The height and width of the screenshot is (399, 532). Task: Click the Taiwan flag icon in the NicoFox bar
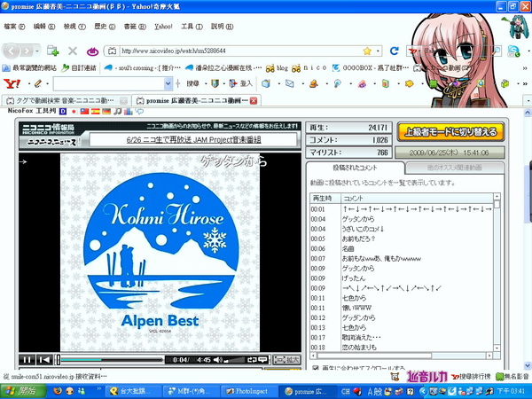click(x=84, y=112)
